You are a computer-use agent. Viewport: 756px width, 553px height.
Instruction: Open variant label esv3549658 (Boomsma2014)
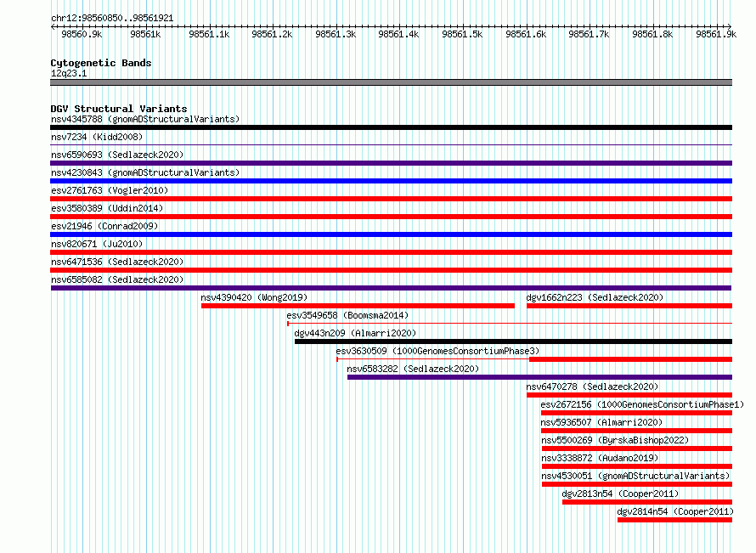(x=347, y=315)
